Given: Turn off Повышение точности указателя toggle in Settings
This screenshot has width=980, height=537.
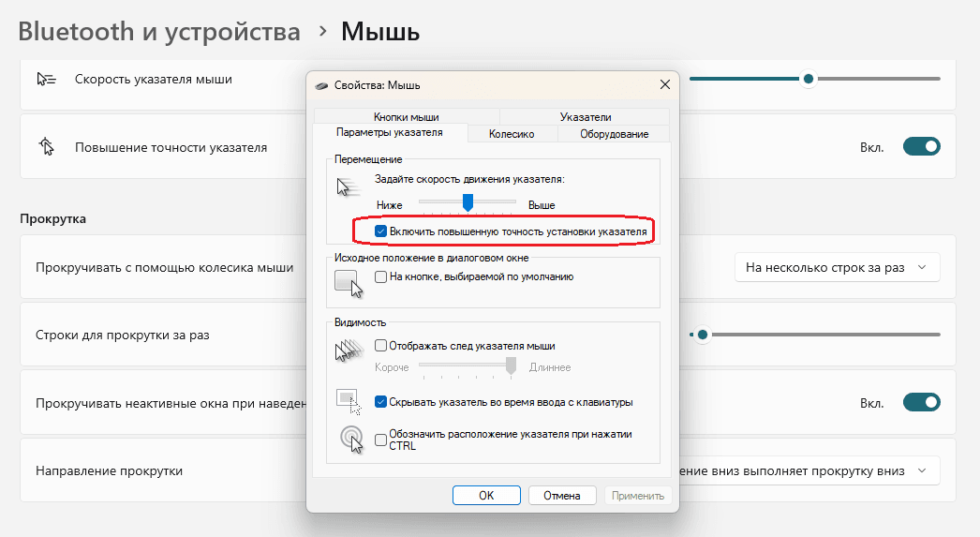Looking at the screenshot, I should click(921, 147).
